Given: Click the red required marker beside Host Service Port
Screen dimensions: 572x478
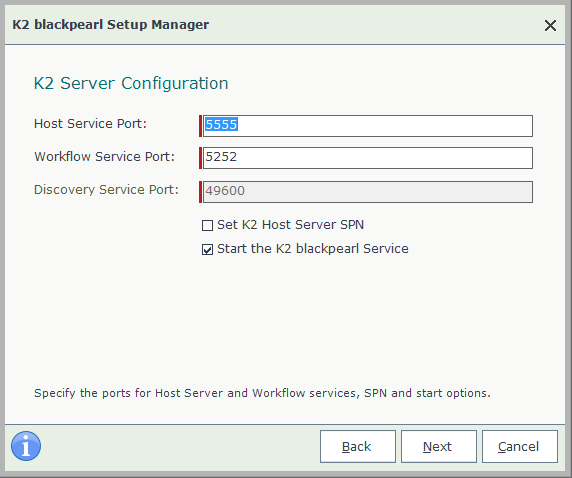Looking at the screenshot, I should coord(200,126).
